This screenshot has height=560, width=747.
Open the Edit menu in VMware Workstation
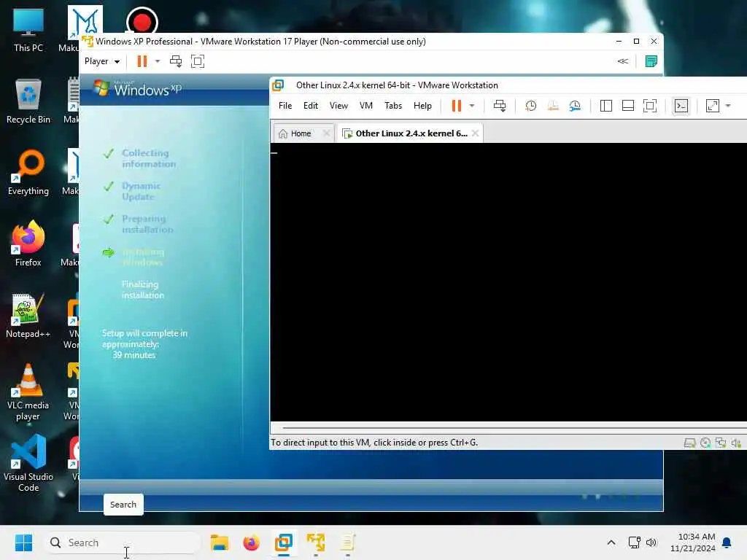pyautogui.click(x=311, y=106)
